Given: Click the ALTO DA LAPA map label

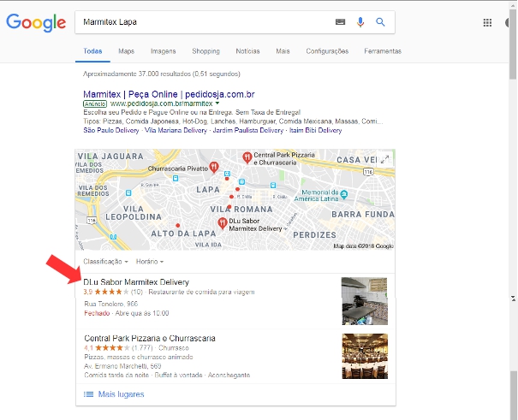Looking at the screenshot, I should [183, 234].
